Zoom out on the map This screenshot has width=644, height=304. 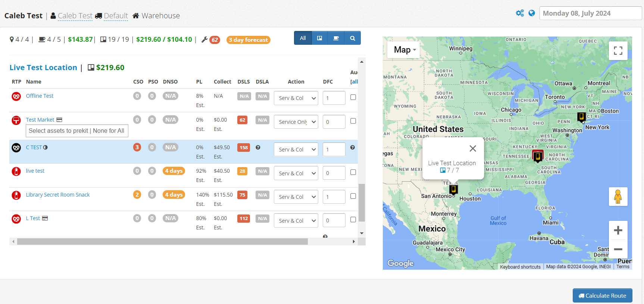point(618,249)
